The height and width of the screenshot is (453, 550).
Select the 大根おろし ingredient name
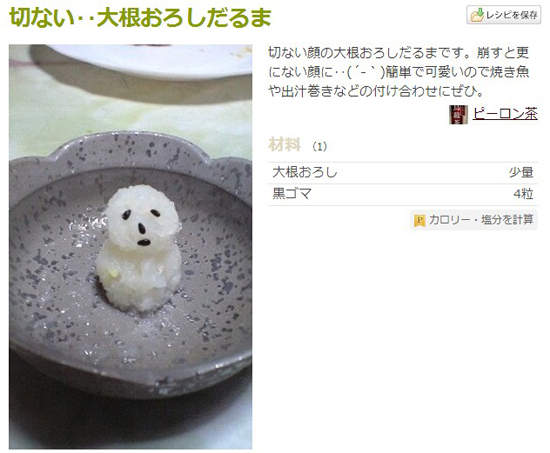tap(305, 172)
